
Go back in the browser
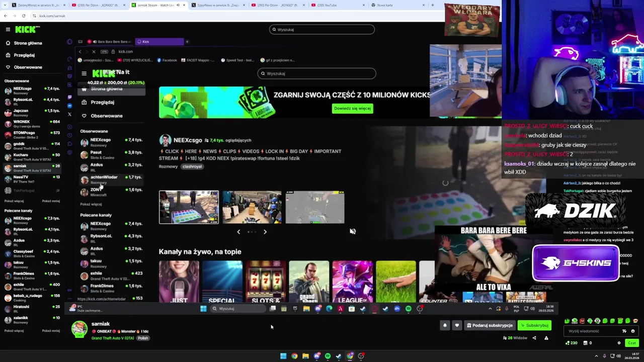[5, 16]
